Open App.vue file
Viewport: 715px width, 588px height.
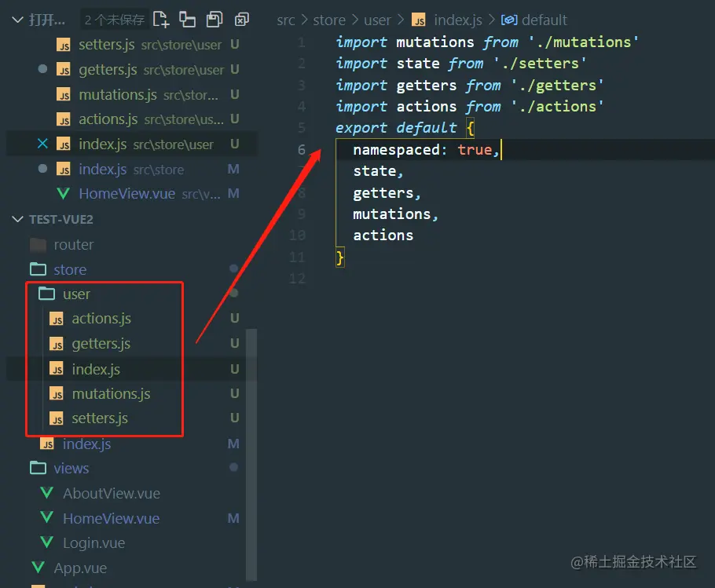pyautogui.click(x=80, y=568)
